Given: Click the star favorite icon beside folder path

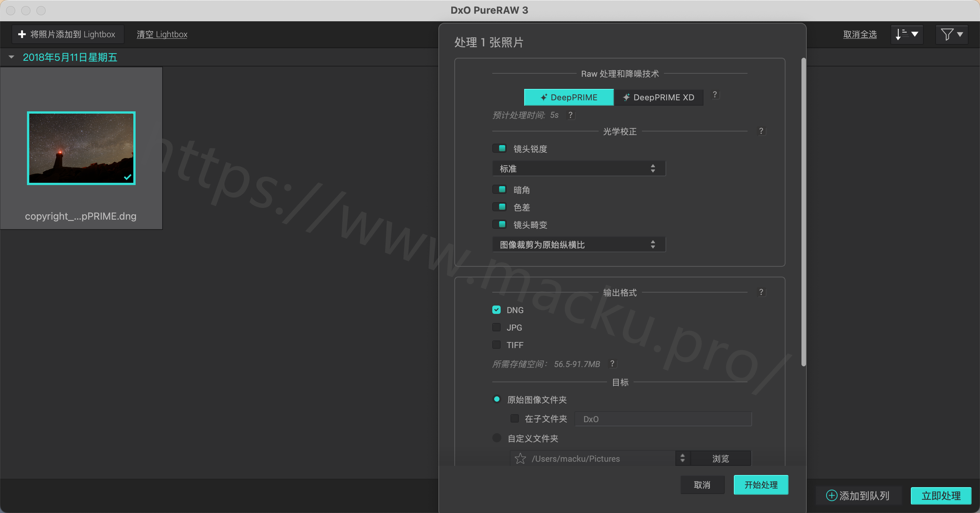Looking at the screenshot, I should (x=520, y=459).
